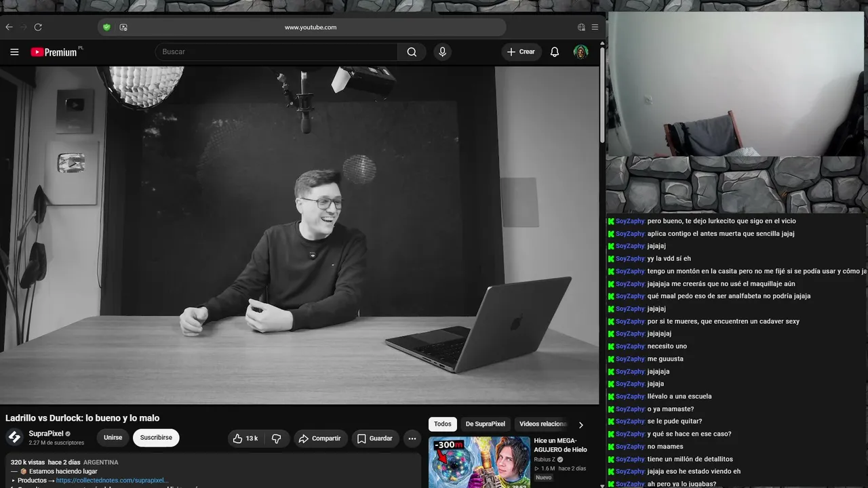Click the browser forward arrow
This screenshot has height=488, width=868.
coord(24,27)
